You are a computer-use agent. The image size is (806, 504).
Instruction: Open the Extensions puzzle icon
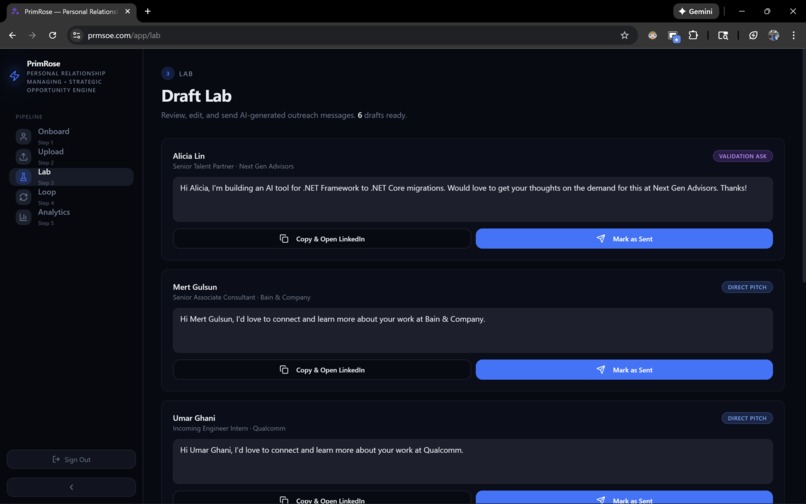point(693,35)
